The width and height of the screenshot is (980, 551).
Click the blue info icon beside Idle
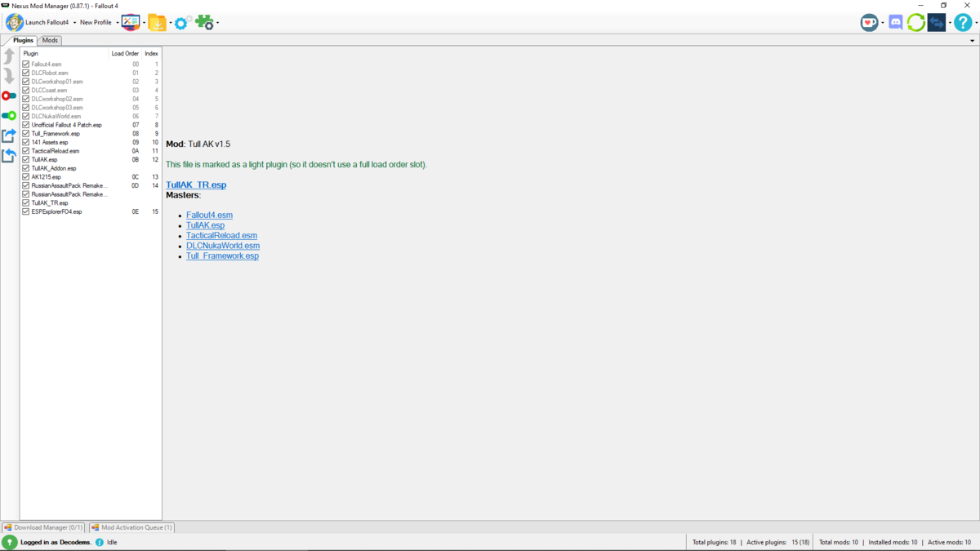pyautogui.click(x=100, y=542)
